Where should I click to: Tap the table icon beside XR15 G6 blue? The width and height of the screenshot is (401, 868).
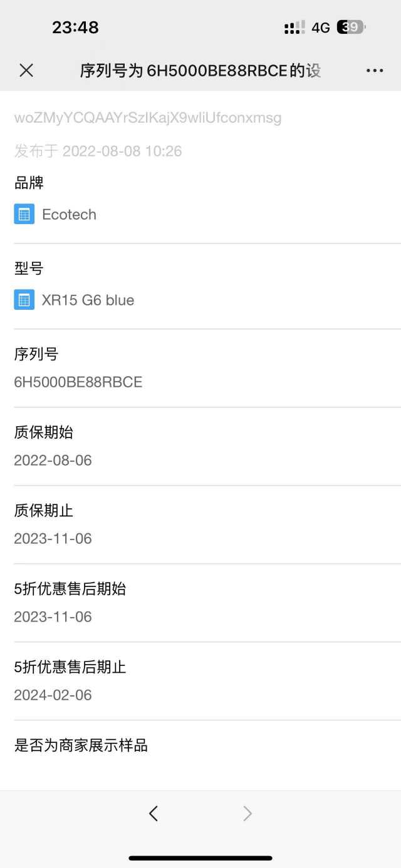pyautogui.click(x=24, y=300)
